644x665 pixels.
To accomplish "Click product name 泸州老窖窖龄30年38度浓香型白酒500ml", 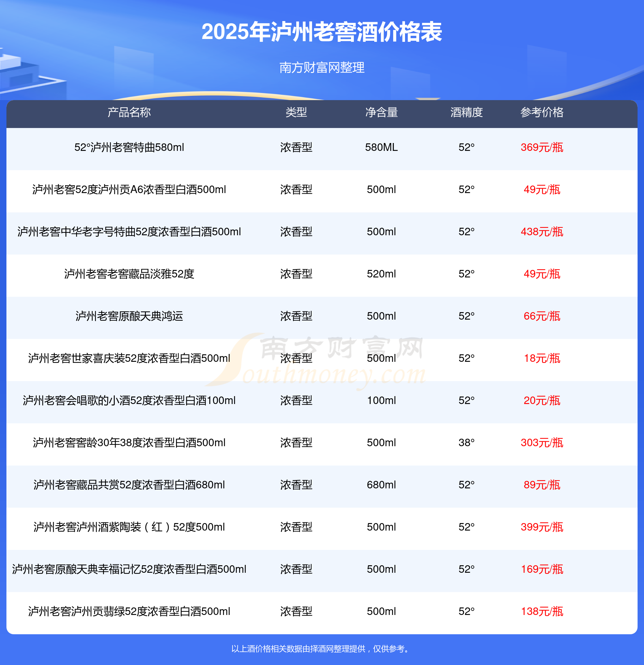I will (129, 443).
